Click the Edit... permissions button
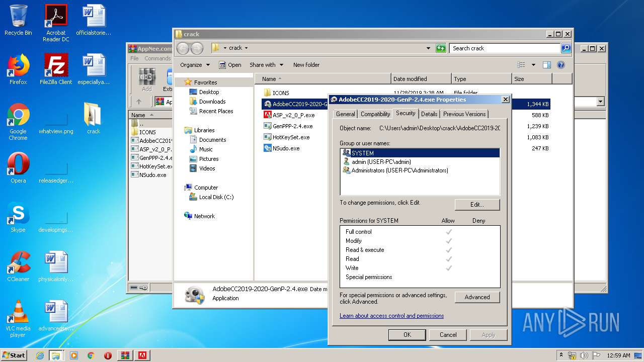 477,205
